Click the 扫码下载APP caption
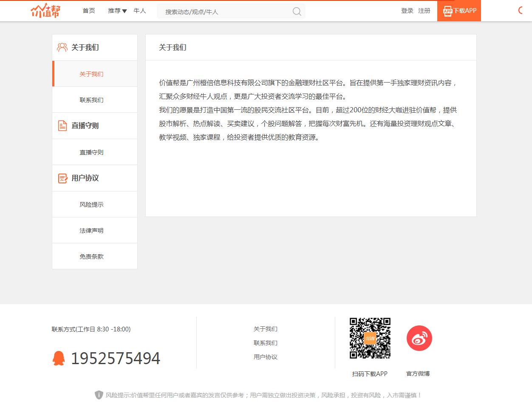 point(370,374)
